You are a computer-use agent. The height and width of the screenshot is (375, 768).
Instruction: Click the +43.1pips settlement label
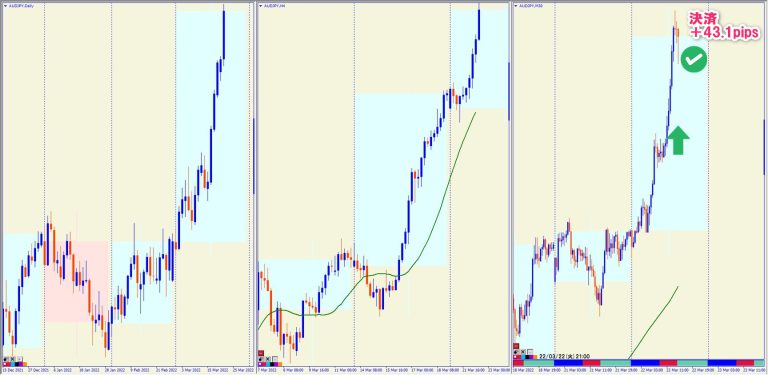724,33
